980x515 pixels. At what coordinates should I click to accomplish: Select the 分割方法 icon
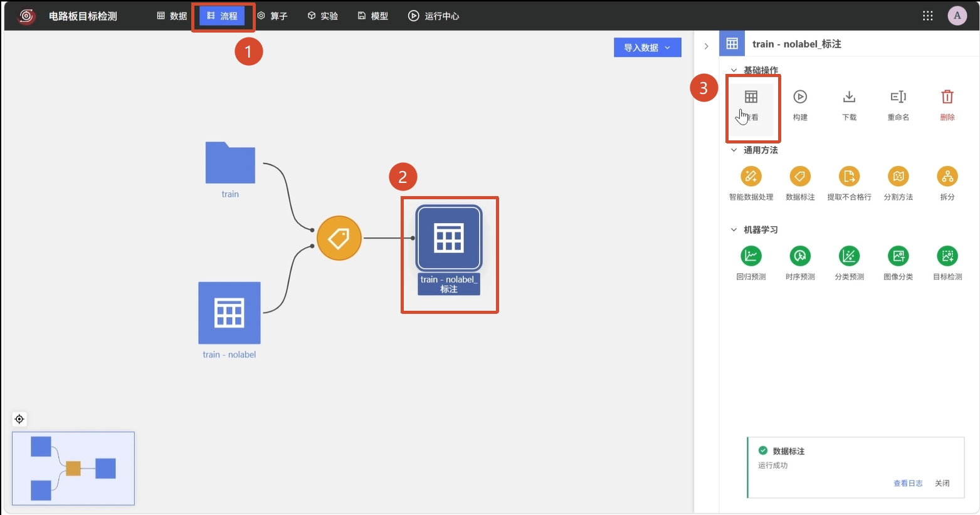point(898,177)
